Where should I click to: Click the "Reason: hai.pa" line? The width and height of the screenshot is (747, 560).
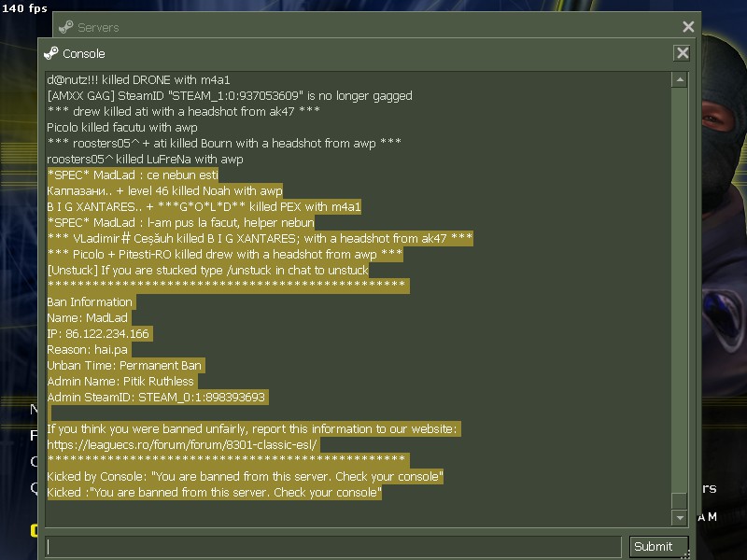(x=89, y=349)
